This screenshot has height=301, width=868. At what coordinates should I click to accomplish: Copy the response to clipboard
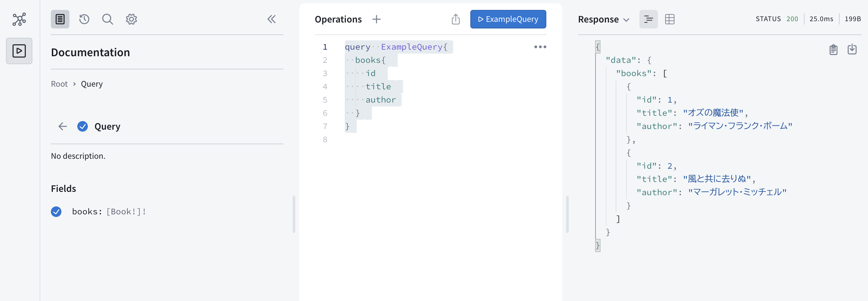(833, 50)
